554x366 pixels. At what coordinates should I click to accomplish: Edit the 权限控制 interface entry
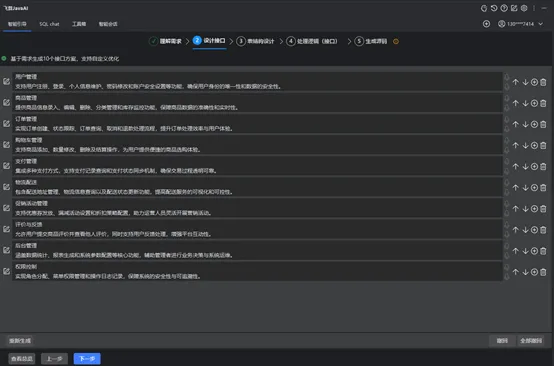point(6,271)
